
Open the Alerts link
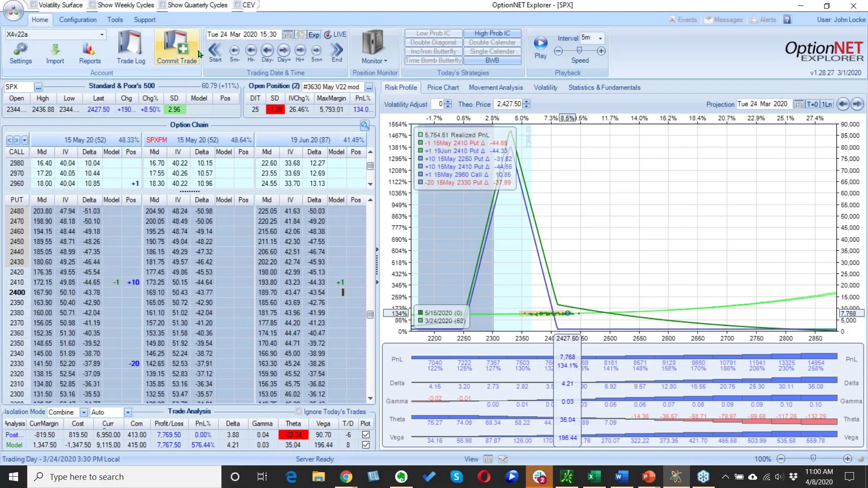[764, 20]
